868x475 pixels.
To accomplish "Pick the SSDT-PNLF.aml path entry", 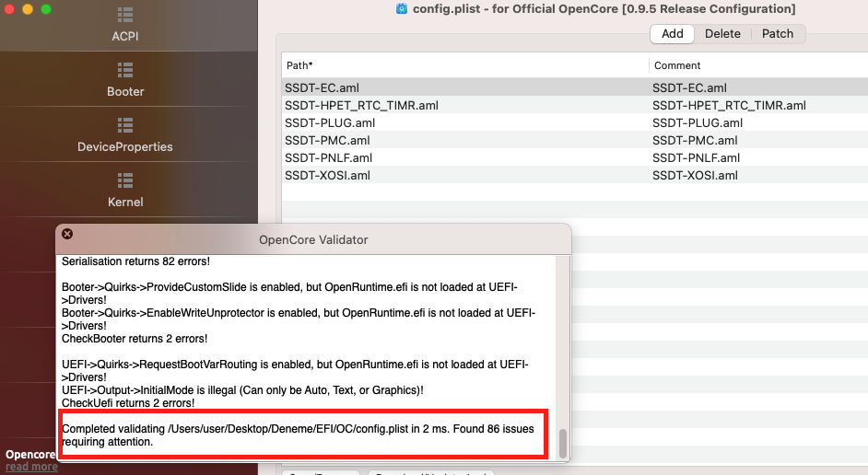I will [328, 157].
